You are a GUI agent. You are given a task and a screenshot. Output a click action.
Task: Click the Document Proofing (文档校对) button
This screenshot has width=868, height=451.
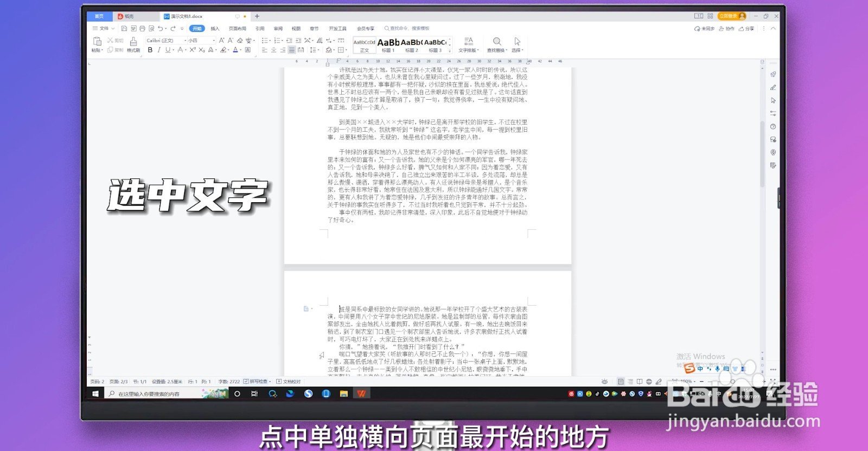click(x=289, y=381)
